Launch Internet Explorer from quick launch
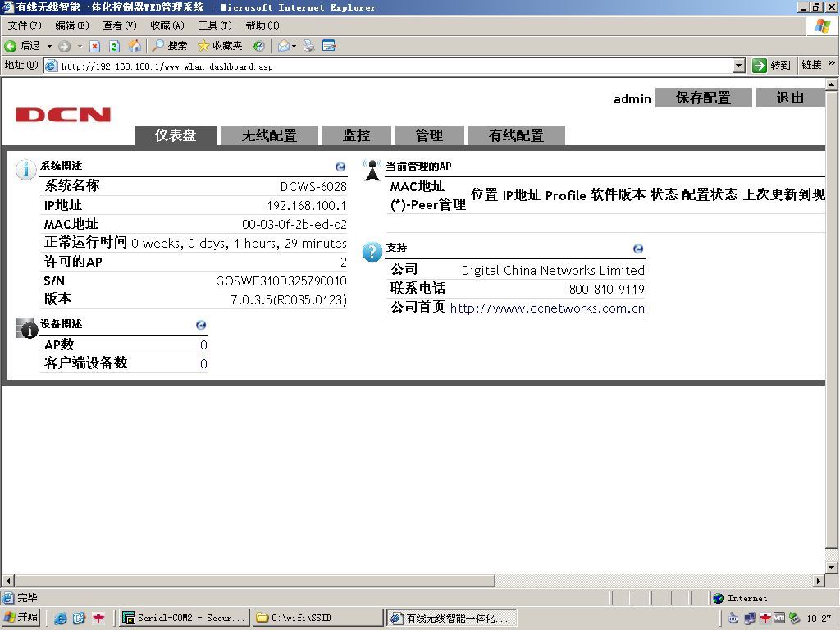Viewport: 840px width, 630px height. click(61, 619)
